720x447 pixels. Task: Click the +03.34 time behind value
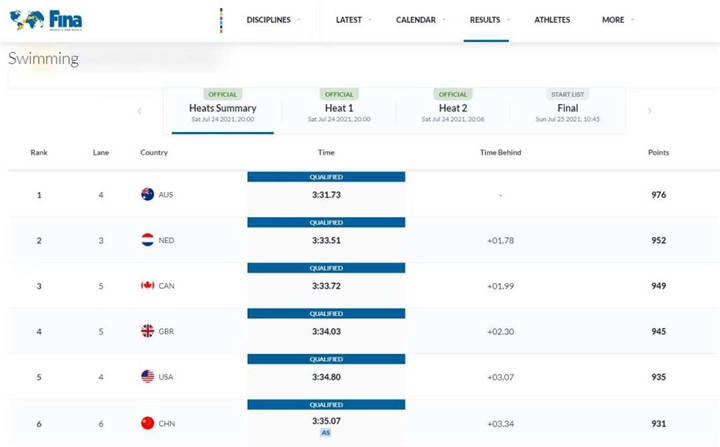click(501, 424)
